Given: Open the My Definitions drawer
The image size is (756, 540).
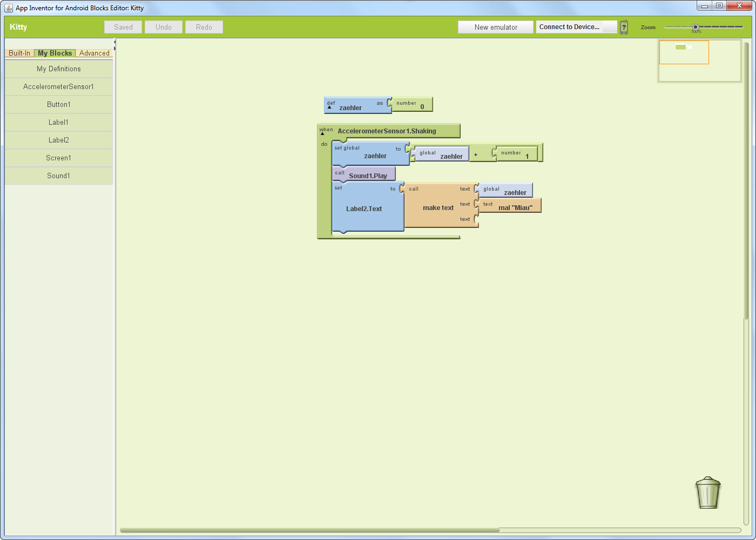Looking at the screenshot, I should (58, 69).
